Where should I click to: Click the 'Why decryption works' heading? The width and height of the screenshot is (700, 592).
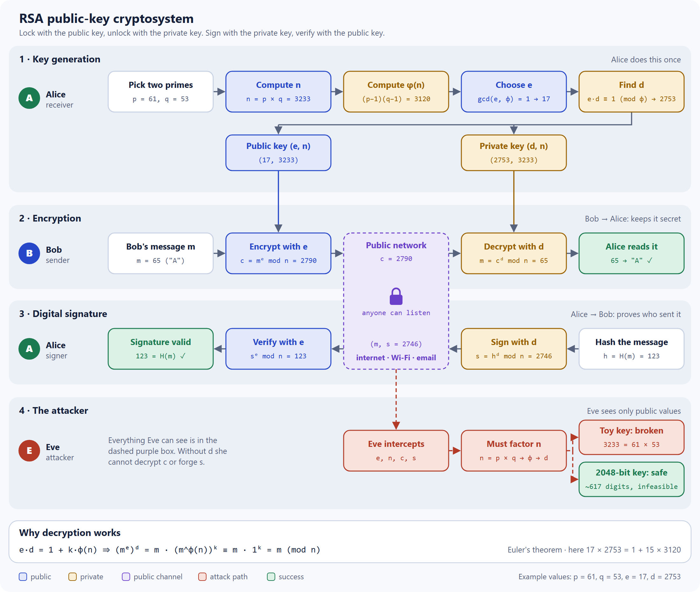pyautogui.click(x=70, y=532)
